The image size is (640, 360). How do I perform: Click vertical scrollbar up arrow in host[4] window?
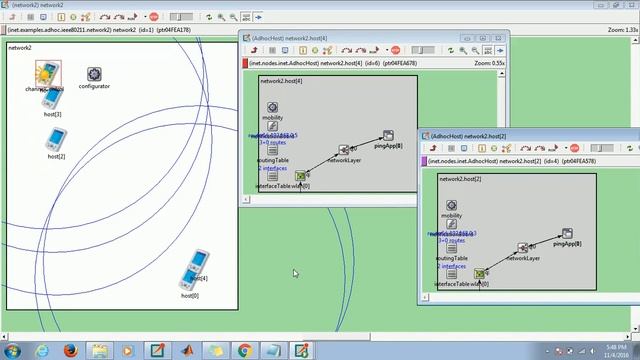point(502,74)
